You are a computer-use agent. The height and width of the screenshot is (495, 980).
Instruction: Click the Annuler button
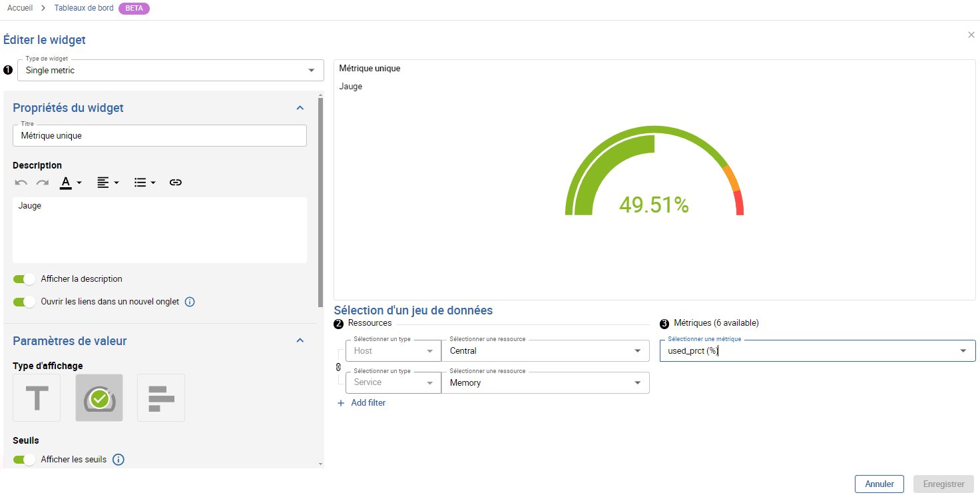point(879,484)
